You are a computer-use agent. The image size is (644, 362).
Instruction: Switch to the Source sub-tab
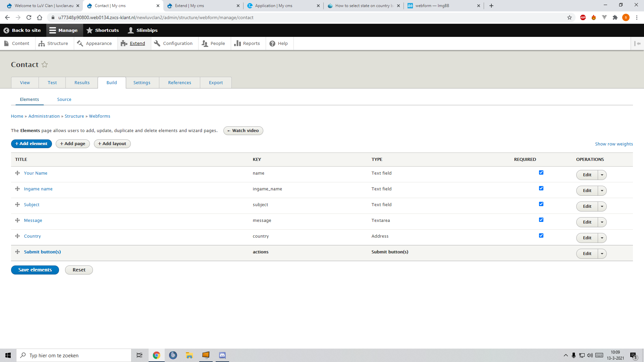pos(64,100)
